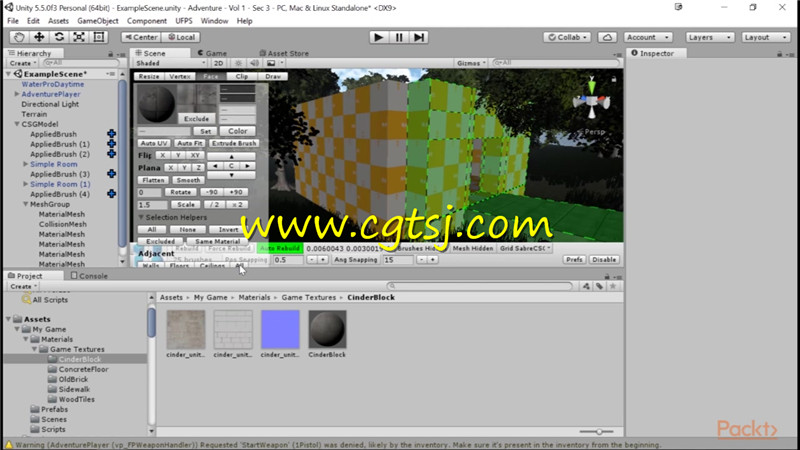Open the Component menu
Viewport: 800px width, 450px height.
point(146,21)
